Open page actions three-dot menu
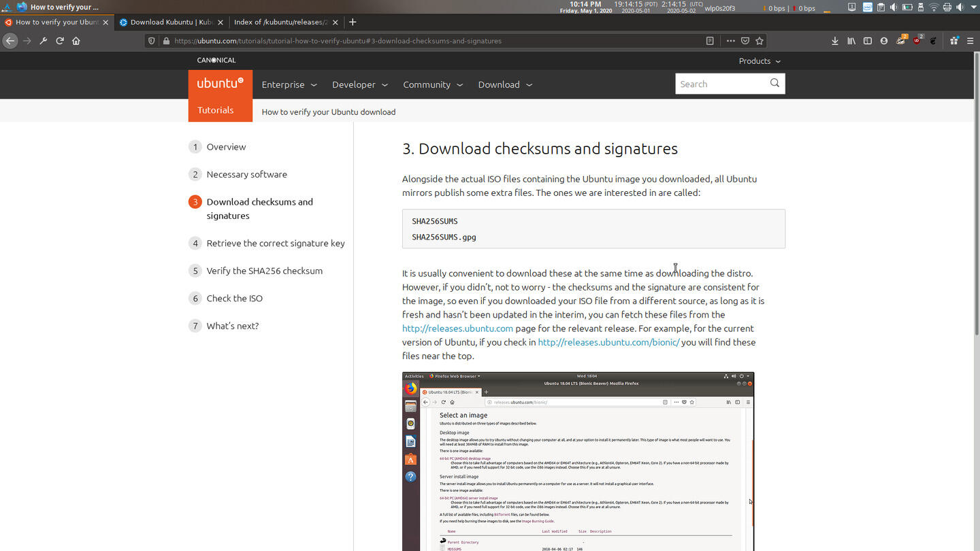 tap(730, 41)
